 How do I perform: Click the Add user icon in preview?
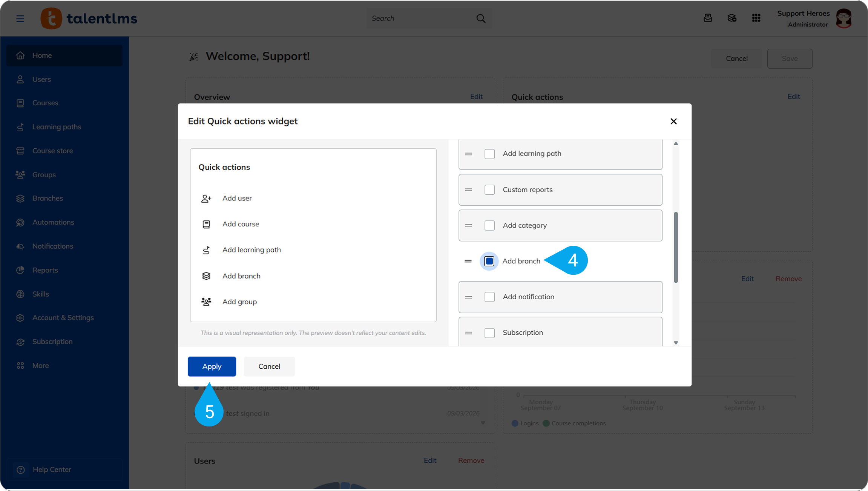(206, 199)
